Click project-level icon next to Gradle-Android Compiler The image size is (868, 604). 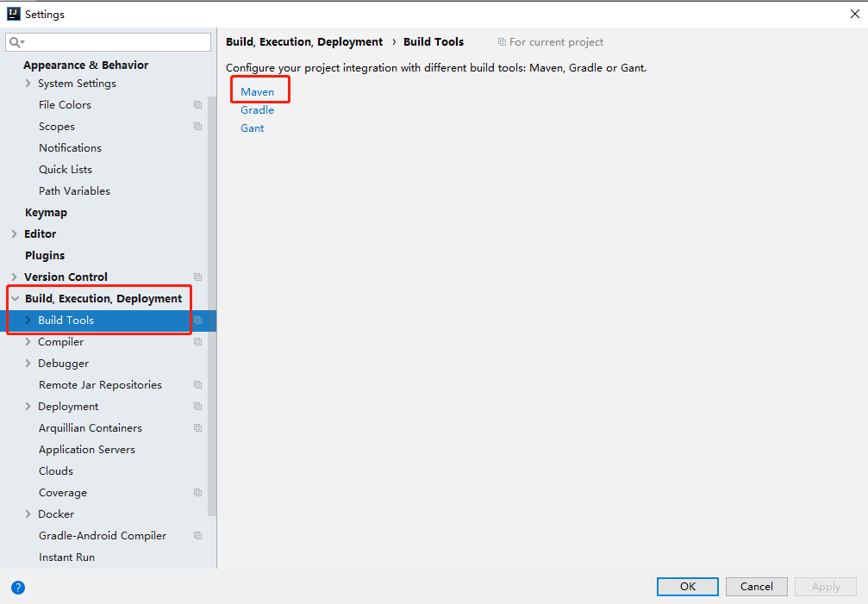tap(197, 535)
